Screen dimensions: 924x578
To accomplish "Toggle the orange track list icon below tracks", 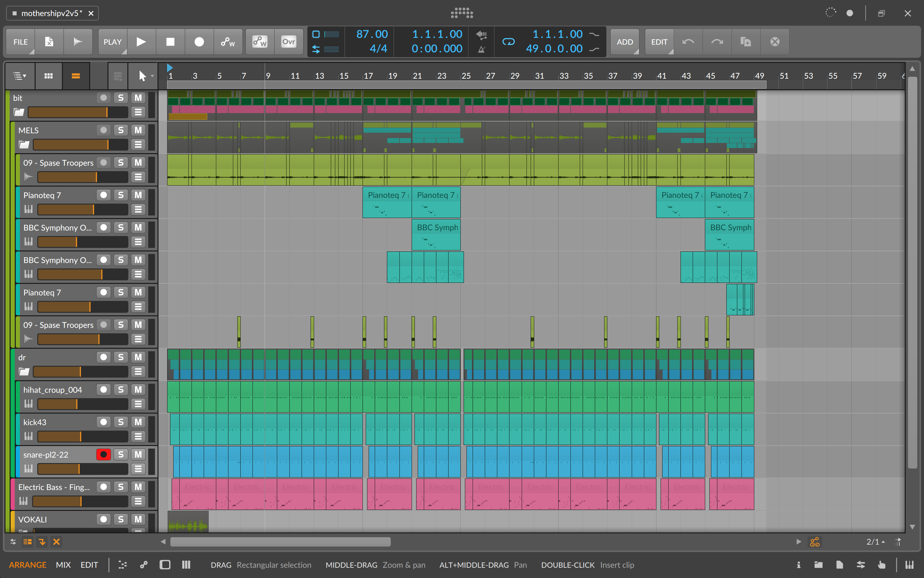I will [28, 542].
